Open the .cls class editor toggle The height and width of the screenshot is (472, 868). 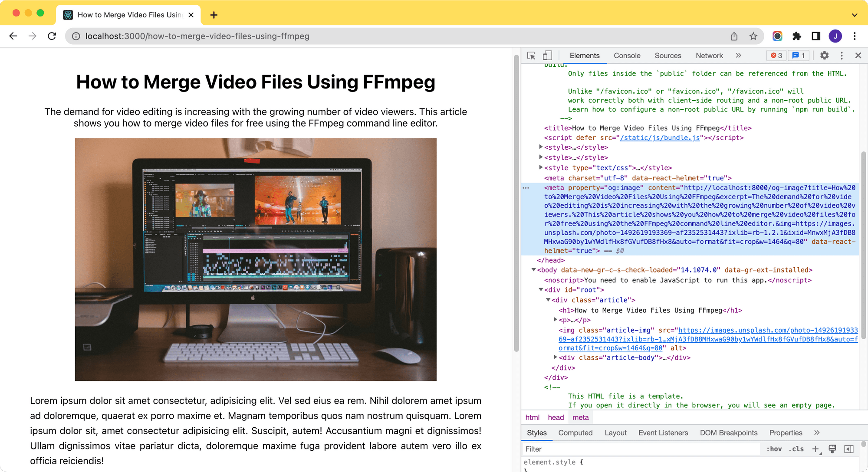tap(797, 449)
